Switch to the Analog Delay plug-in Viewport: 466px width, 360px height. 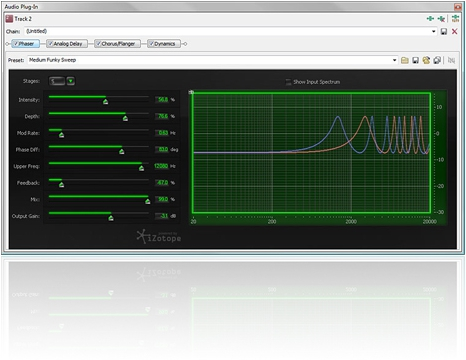(x=67, y=44)
